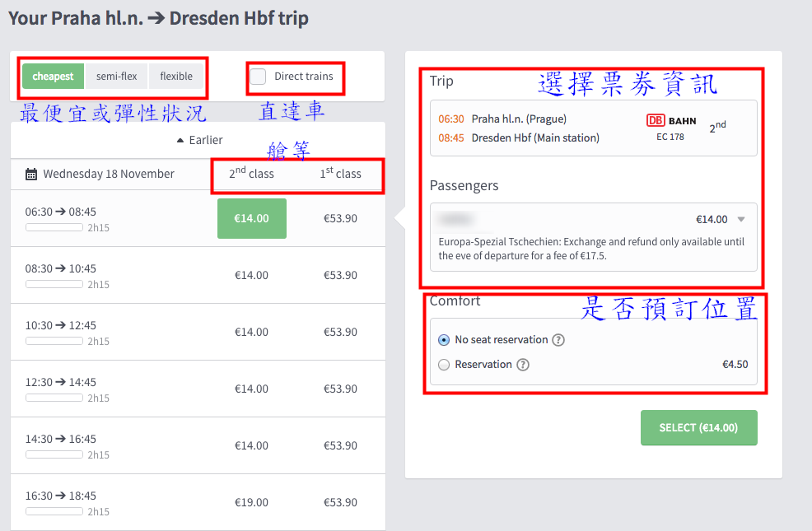Collapse the Earlier departures section

coord(198,140)
